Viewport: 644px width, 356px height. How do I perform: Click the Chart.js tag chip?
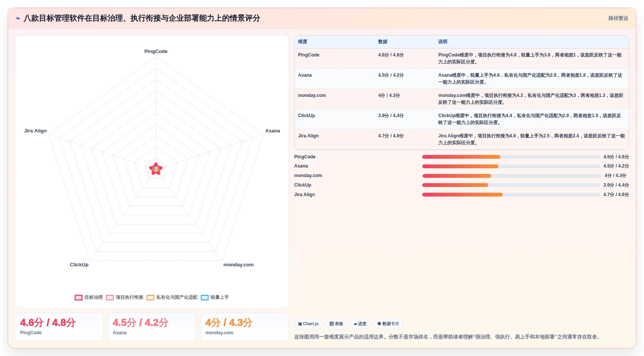[x=308, y=324]
